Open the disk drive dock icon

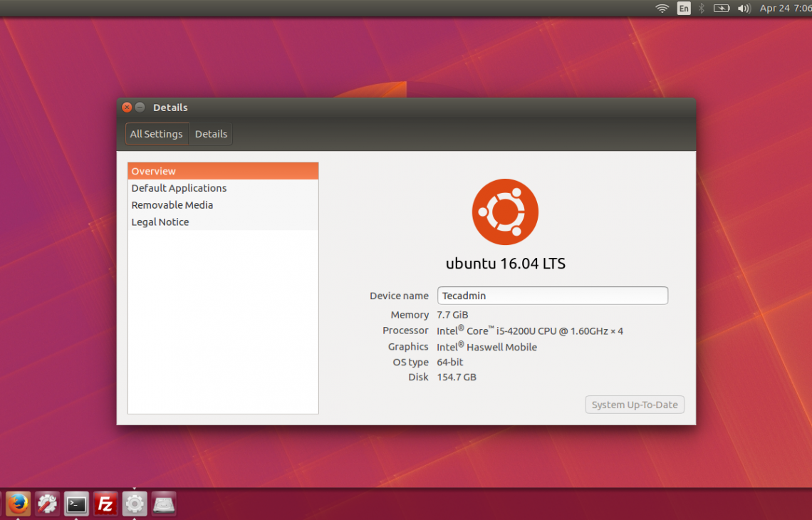(164, 504)
